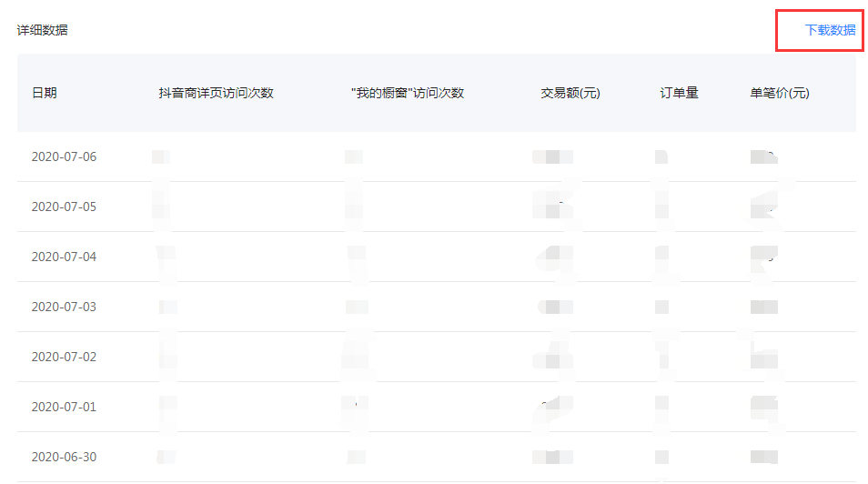This screenshot has width=868, height=484.
Task: Select the 2020-07-06 date row
Action: point(437,156)
